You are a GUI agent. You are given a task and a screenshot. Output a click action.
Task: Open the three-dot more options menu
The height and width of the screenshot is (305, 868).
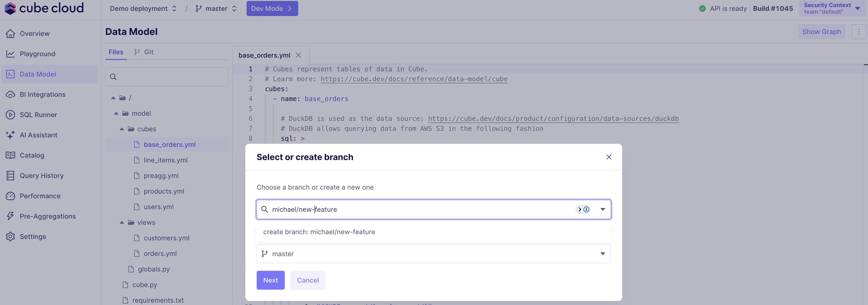[x=859, y=32]
